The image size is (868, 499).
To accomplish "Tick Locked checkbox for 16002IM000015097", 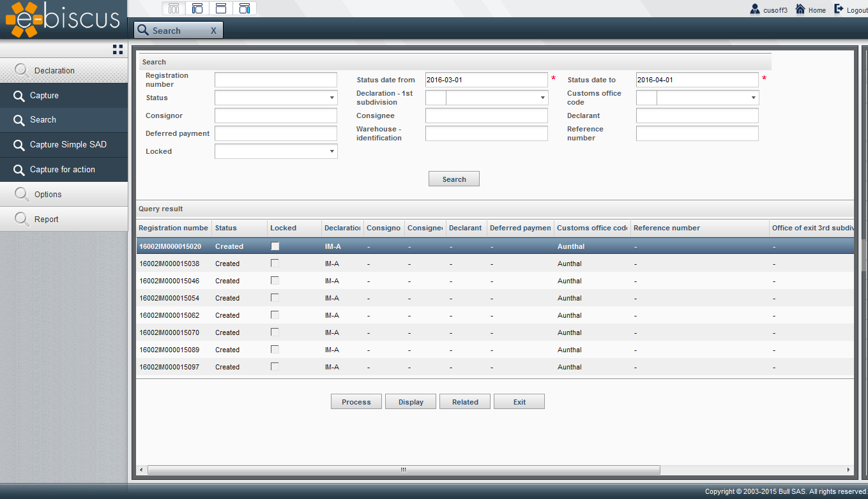I will [x=275, y=367].
